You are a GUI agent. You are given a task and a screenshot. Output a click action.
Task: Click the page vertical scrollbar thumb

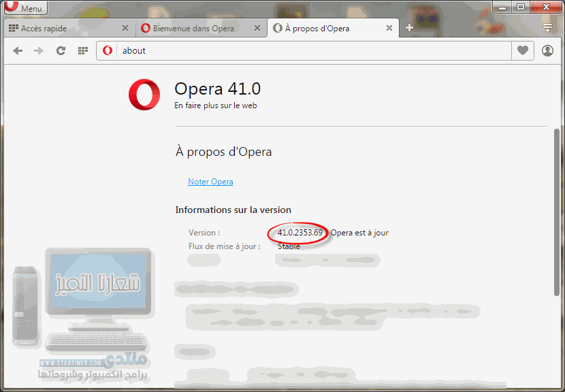tap(557, 212)
